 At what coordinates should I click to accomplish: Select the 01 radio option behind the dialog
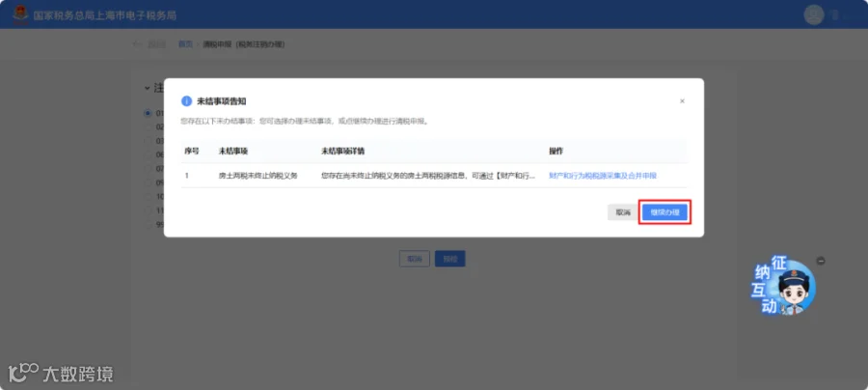pos(148,113)
